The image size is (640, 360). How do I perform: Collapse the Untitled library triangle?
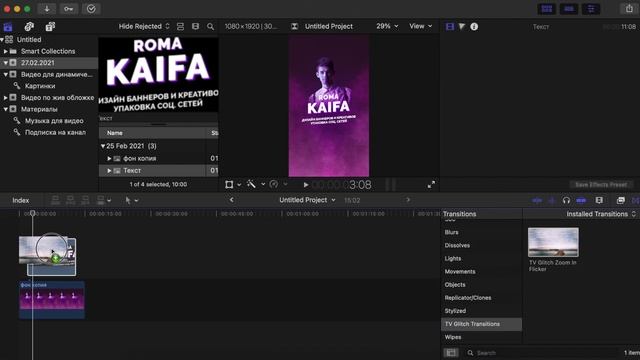pos(2,40)
